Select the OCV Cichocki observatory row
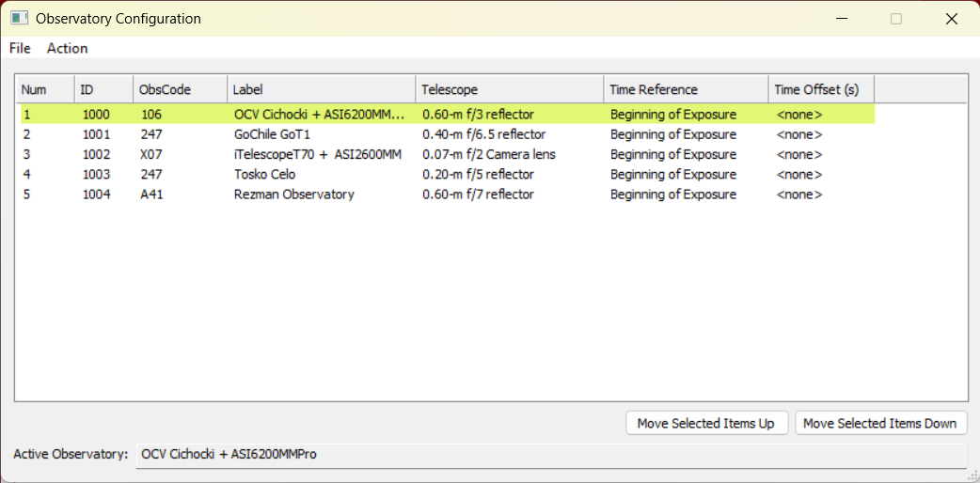The width and height of the screenshot is (980, 483). 446,115
